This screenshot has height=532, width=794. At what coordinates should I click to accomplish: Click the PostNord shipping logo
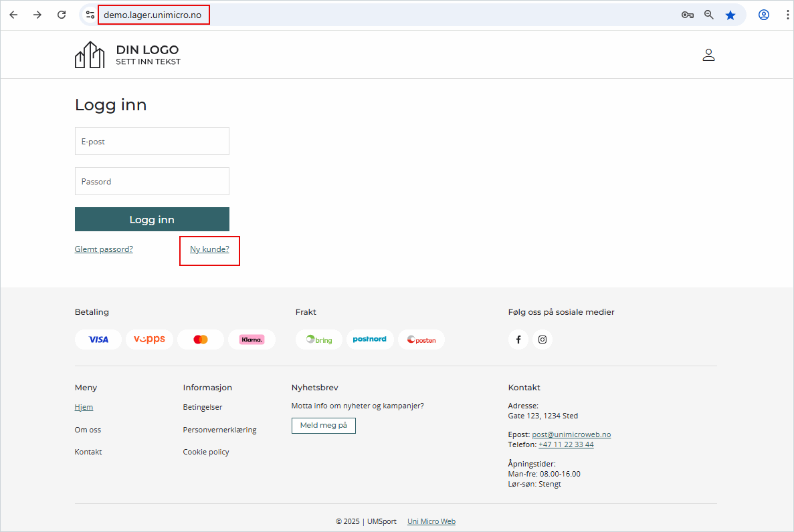[x=370, y=340]
